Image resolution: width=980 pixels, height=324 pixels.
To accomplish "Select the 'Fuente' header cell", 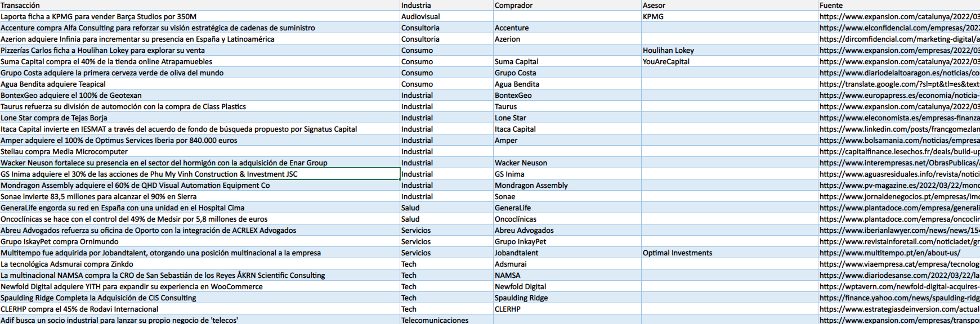I will (x=900, y=5).
